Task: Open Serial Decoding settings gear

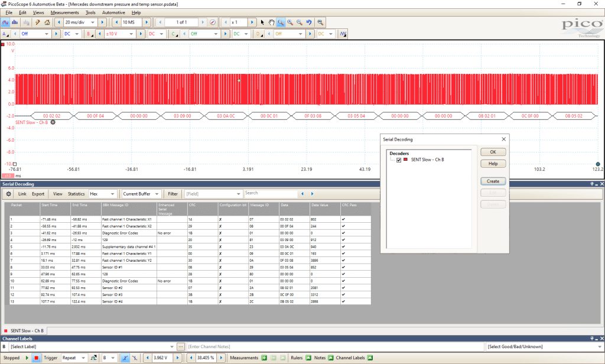Action: tap(8, 194)
